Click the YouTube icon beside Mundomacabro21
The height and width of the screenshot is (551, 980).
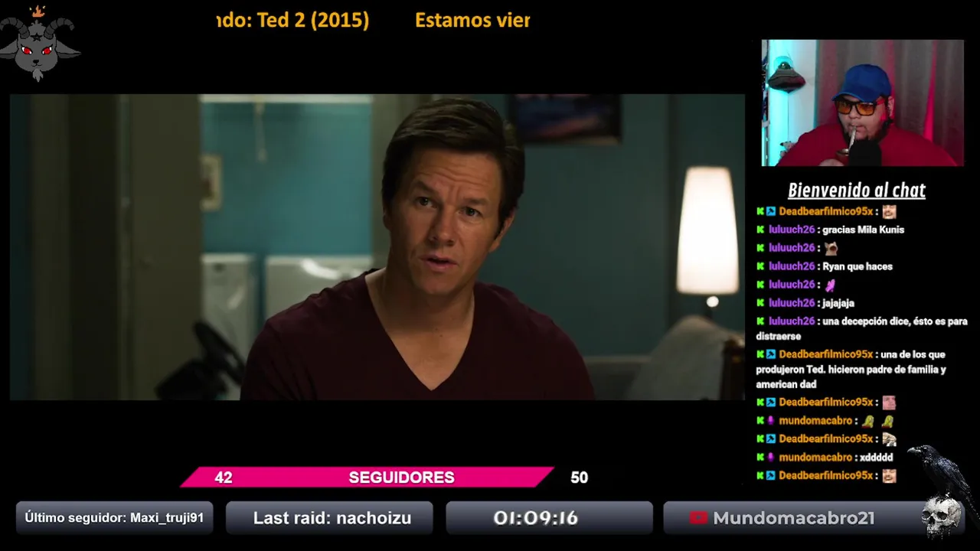tap(697, 518)
